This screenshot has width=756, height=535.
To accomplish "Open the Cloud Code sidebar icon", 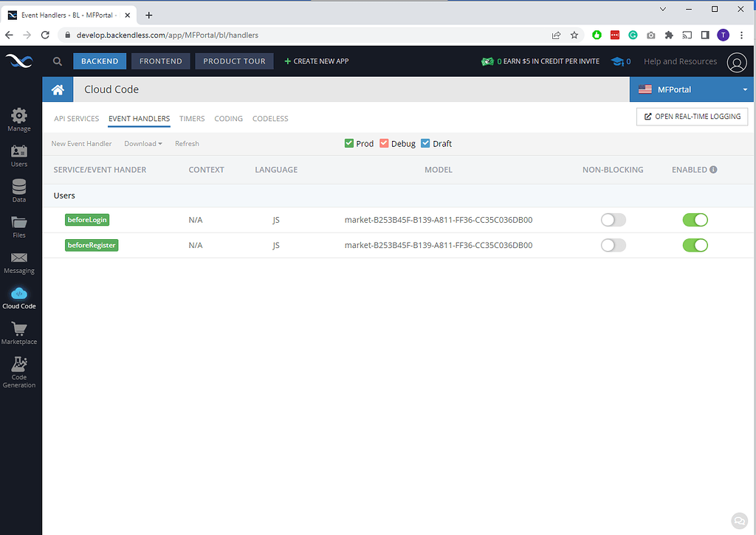I will (x=19, y=295).
